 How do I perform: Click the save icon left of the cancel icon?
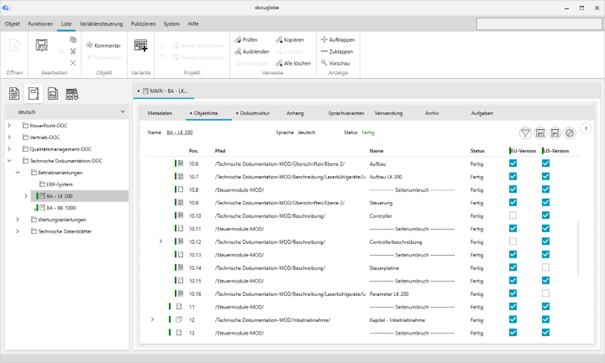pyautogui.click(x=555, y=133)
